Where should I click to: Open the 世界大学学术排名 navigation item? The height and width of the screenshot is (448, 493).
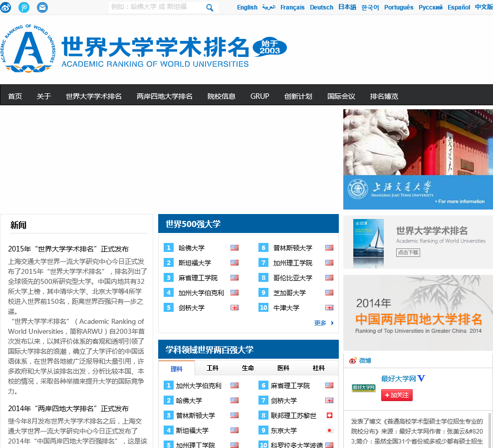click(x=94, y=96)
